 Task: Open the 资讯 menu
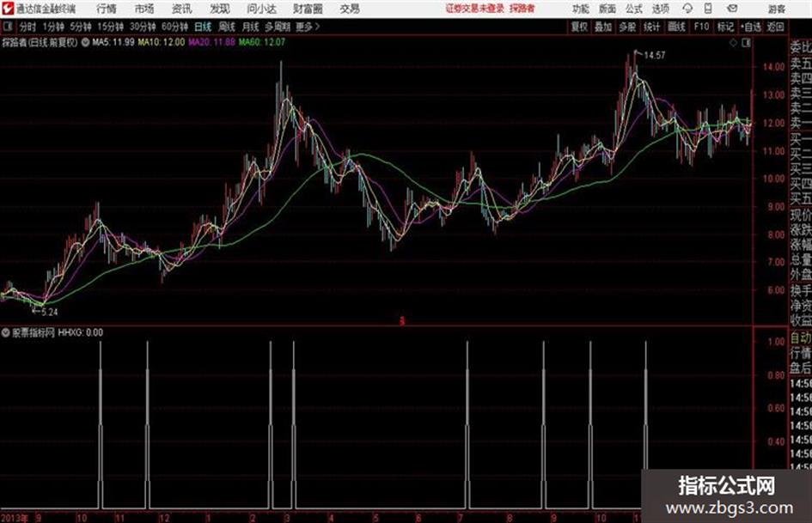tap(181, 9)
